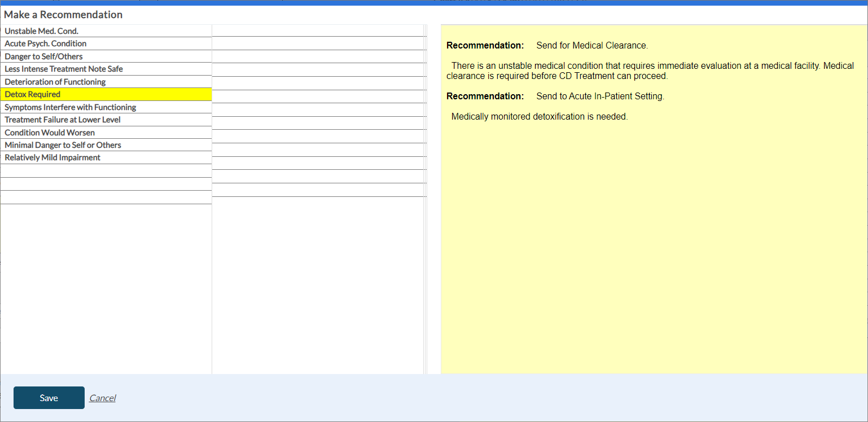Click the Send for Medical Clearance recommendation
Screen dimensions: 868x422
pos(591,45)
